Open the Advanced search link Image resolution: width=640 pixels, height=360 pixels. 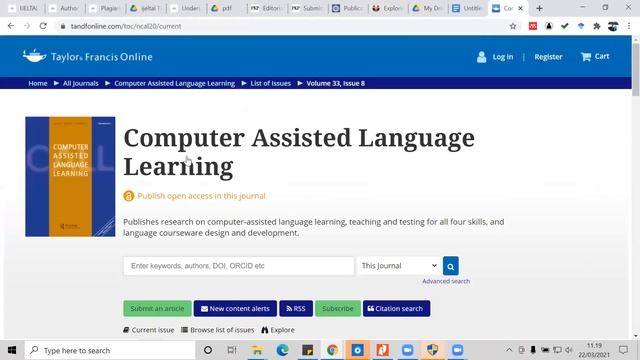click(446, 281)
